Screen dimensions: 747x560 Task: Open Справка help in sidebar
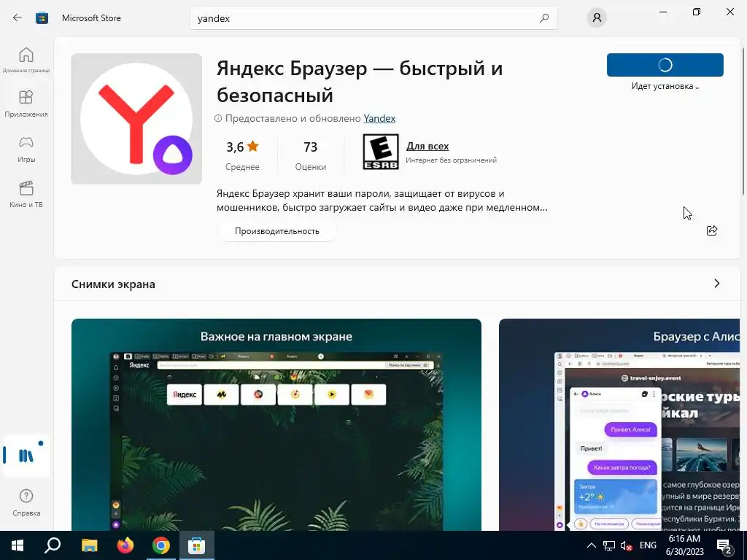pyautogui.click(x=26, y=503)
